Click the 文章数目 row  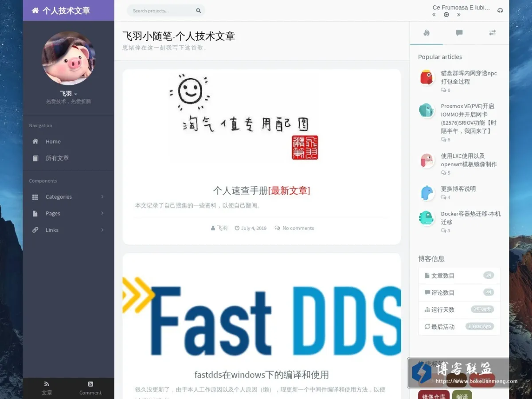click(459, 275)
